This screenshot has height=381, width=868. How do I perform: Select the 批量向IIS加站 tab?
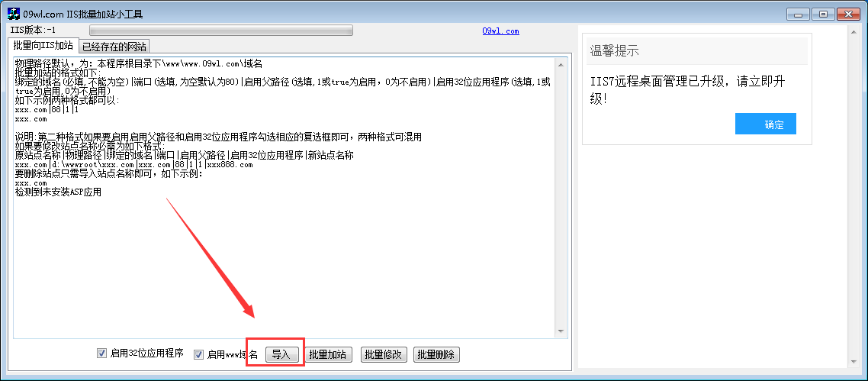[43, 45]
